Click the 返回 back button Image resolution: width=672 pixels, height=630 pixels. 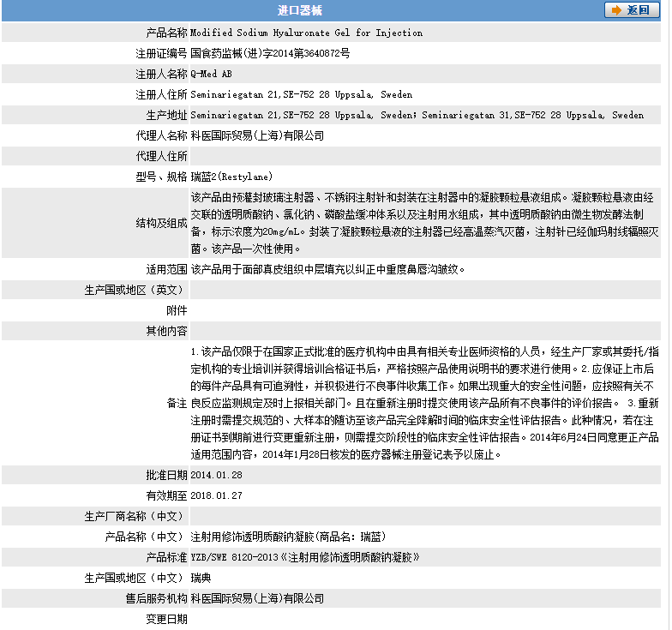click(633, 10)
